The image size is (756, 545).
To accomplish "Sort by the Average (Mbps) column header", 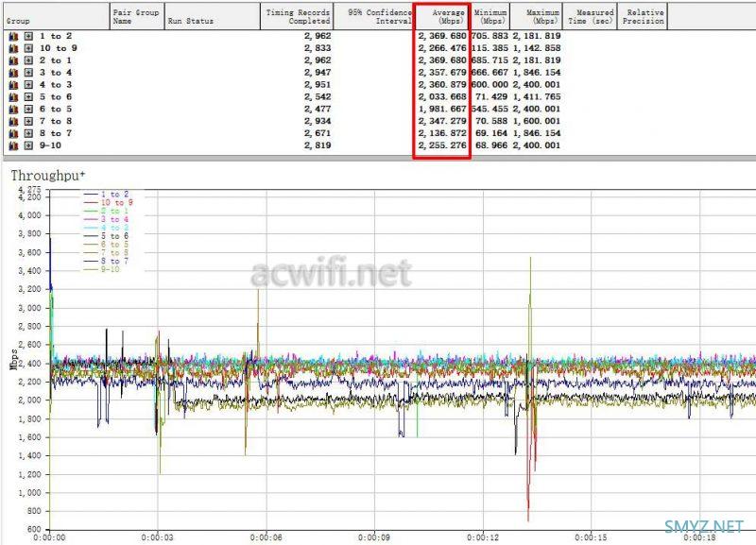I will coord(441,16).
